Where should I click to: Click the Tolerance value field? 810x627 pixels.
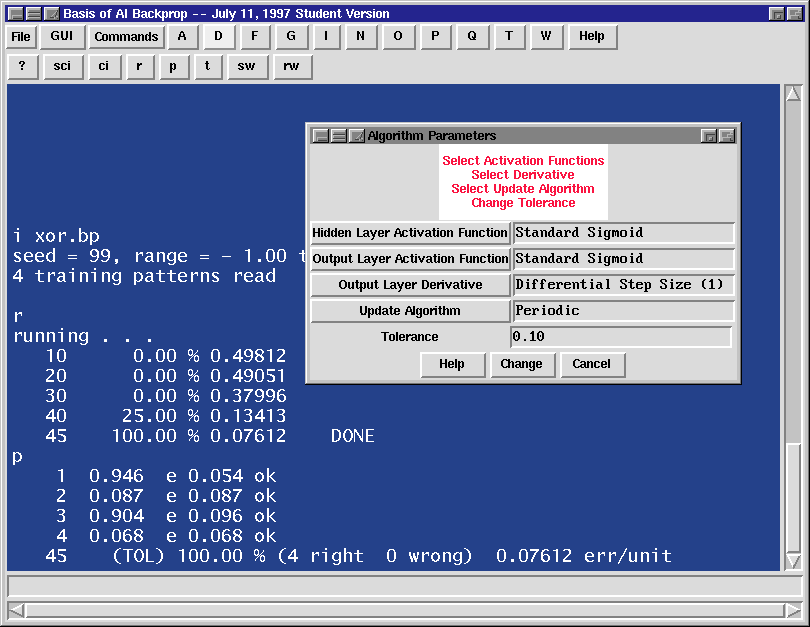pos(621,337)
